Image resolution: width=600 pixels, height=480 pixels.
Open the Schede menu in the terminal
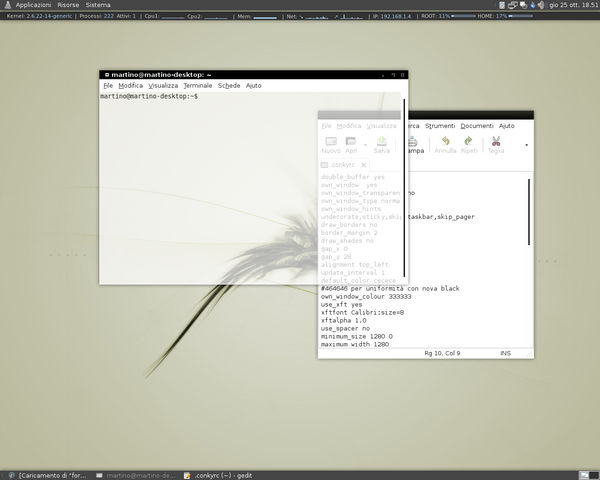point(229,86)
